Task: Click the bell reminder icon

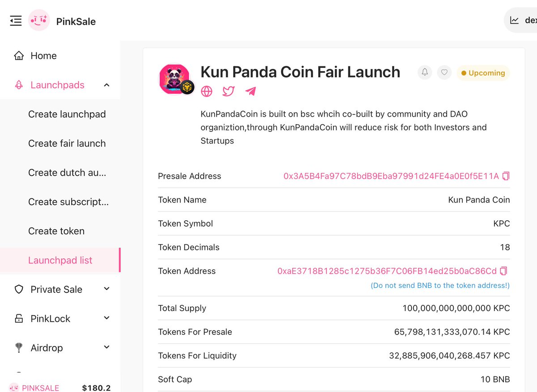Action: (425, 72)
